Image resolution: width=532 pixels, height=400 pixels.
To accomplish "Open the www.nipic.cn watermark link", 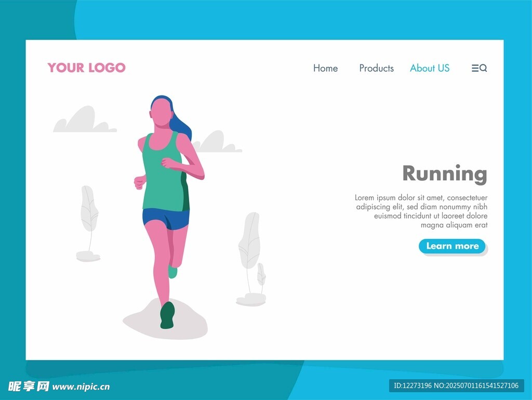I will pyautogui.click(x=81, y=386).
